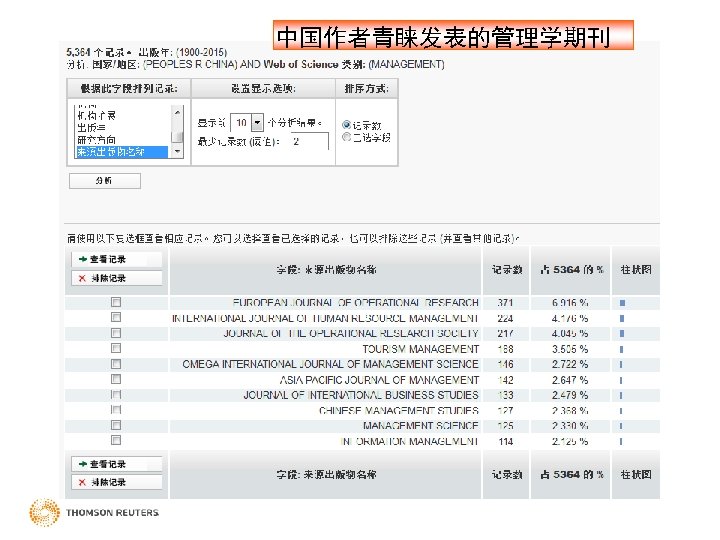Click top 记录数 column header

coord(506,270)
